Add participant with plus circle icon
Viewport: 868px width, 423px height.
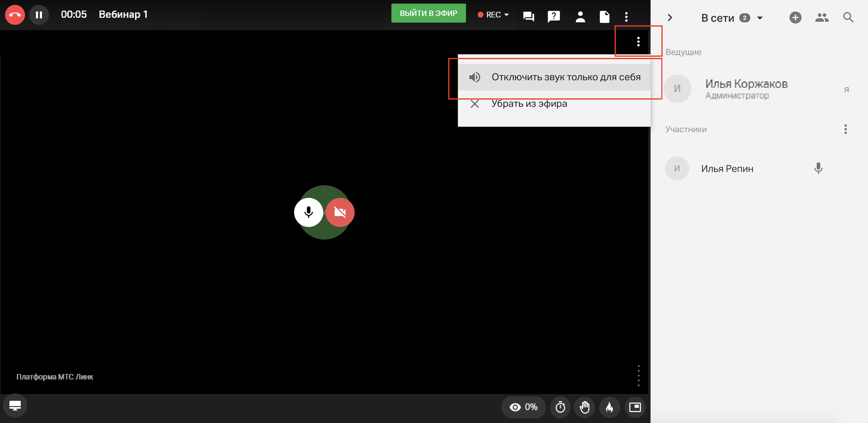tap(795, 17)
